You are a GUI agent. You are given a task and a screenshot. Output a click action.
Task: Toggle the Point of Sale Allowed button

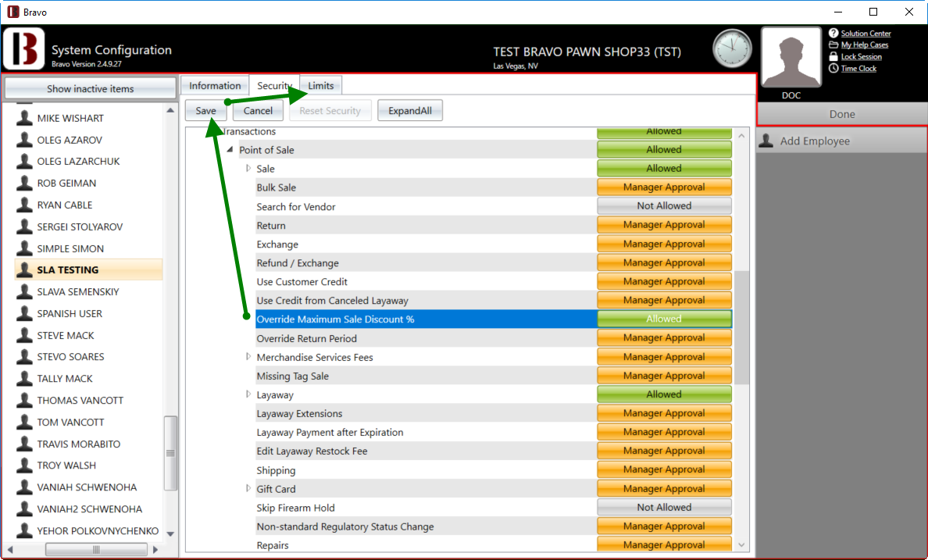(x=664, y=150)
